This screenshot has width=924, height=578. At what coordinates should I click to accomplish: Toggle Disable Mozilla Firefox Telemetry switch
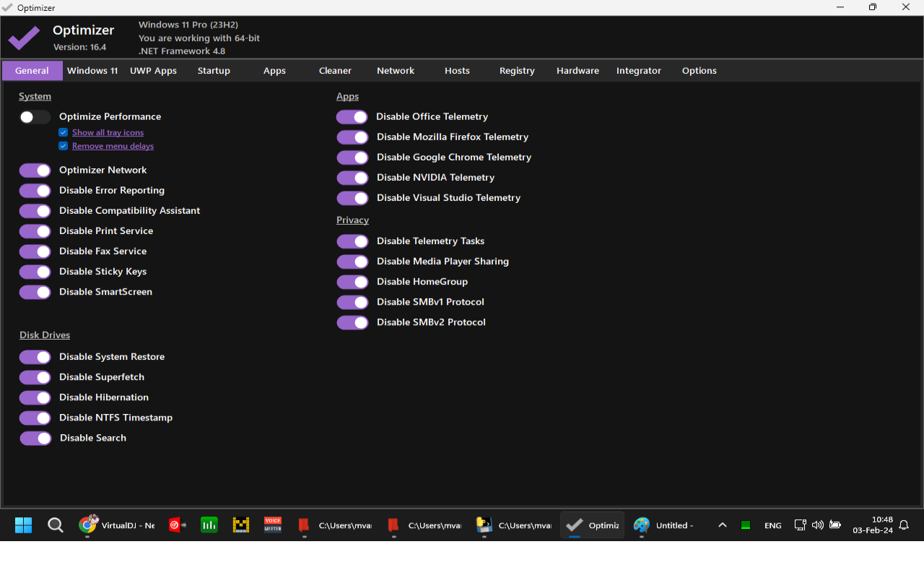point(352,137)
